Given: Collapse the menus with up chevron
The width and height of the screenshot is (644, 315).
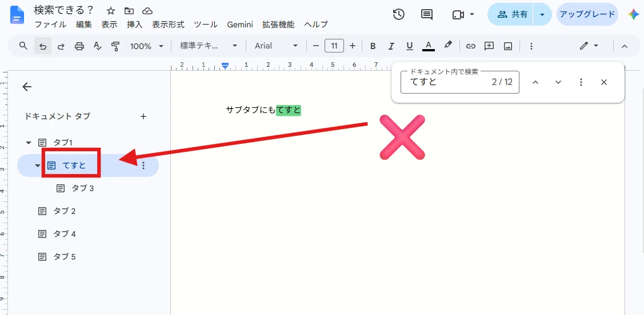Looking at the screenshot, I should tap(625, 46).
